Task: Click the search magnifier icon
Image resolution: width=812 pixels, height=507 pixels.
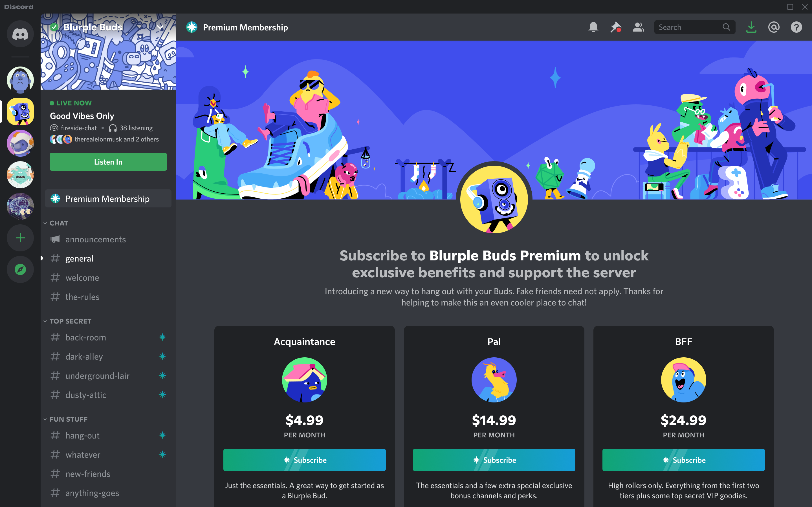Action: coord(727,27)
